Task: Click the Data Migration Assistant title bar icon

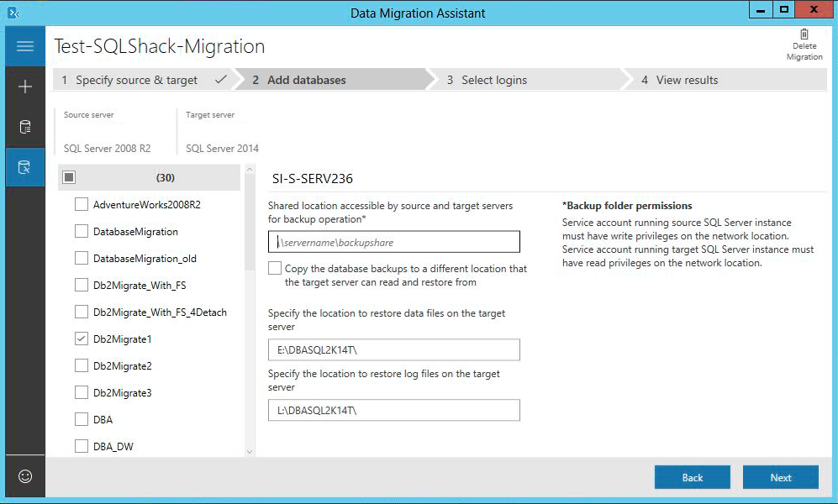Action: tap(13, 13)
